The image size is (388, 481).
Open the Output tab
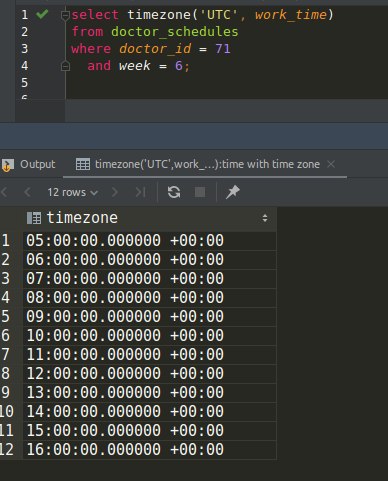click(x=29, y=164)
